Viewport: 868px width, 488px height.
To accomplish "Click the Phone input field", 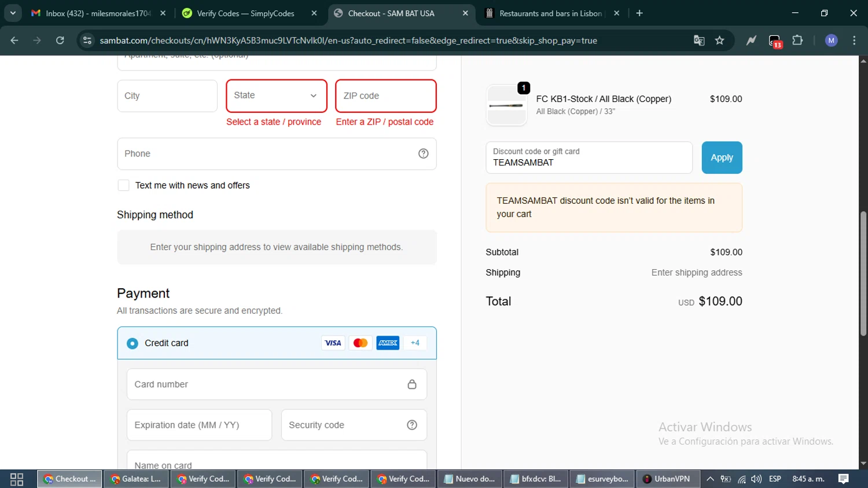I will (x=277, y=153).
